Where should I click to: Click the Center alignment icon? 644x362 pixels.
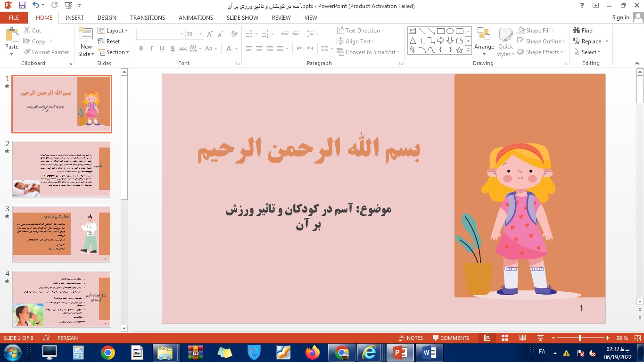259,49
